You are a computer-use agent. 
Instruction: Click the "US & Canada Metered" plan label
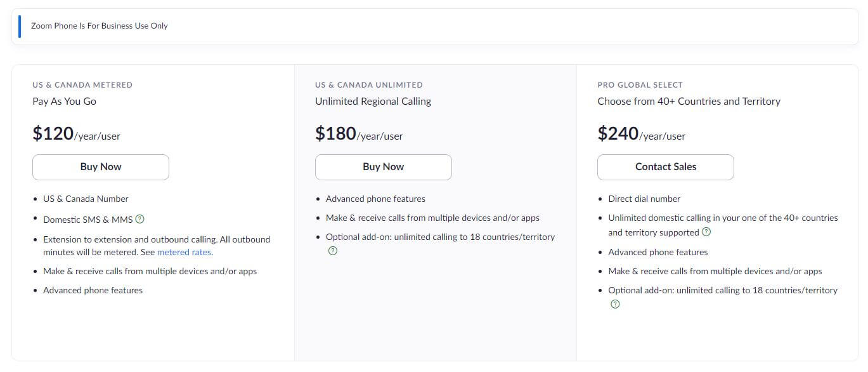(82, 85)
